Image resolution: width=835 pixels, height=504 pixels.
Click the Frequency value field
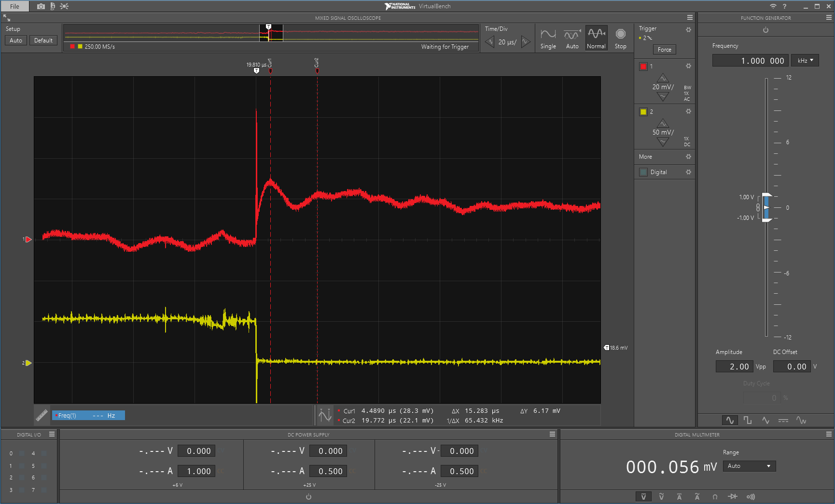(751, 61)
